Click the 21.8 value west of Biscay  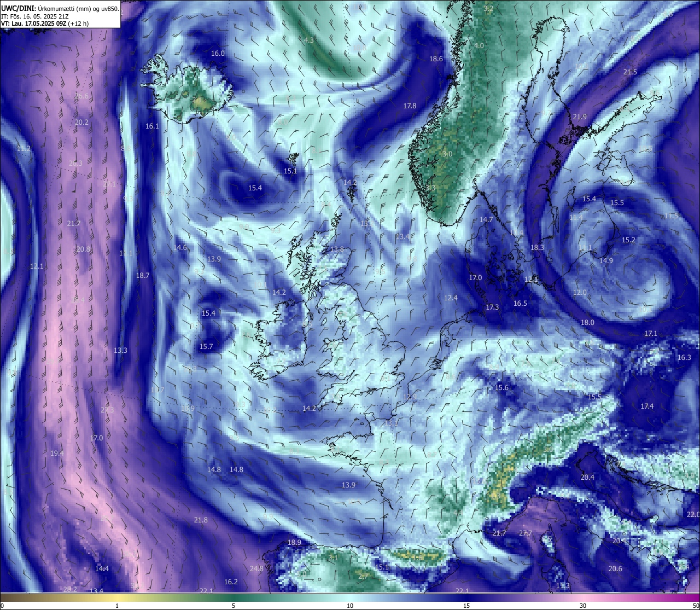click(x=201, y=520)
